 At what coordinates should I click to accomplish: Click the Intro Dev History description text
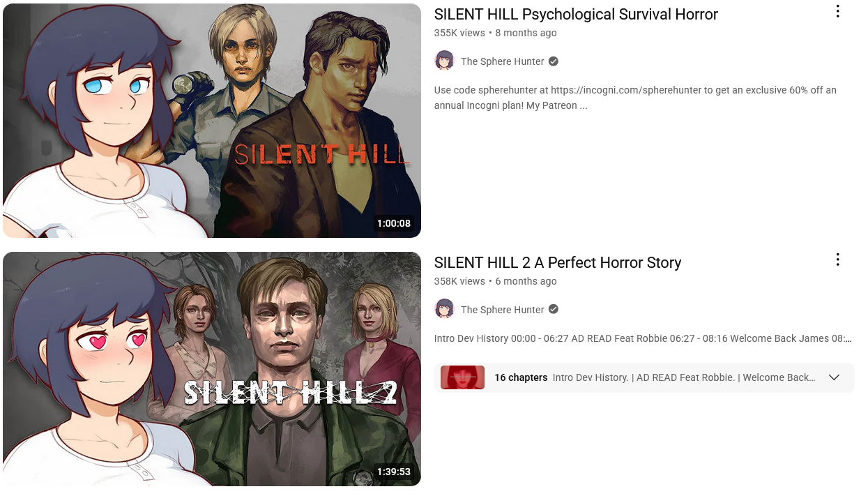(643, 338)
